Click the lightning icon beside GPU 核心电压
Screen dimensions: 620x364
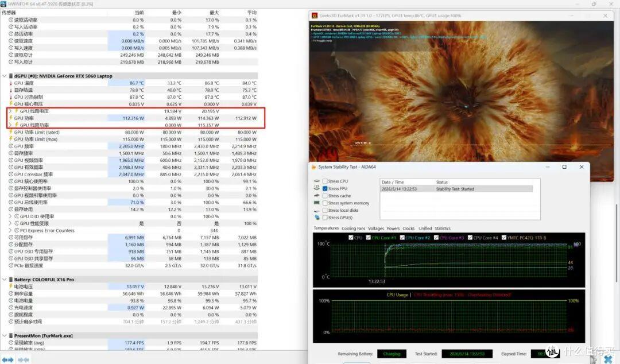tap(11, 104)
